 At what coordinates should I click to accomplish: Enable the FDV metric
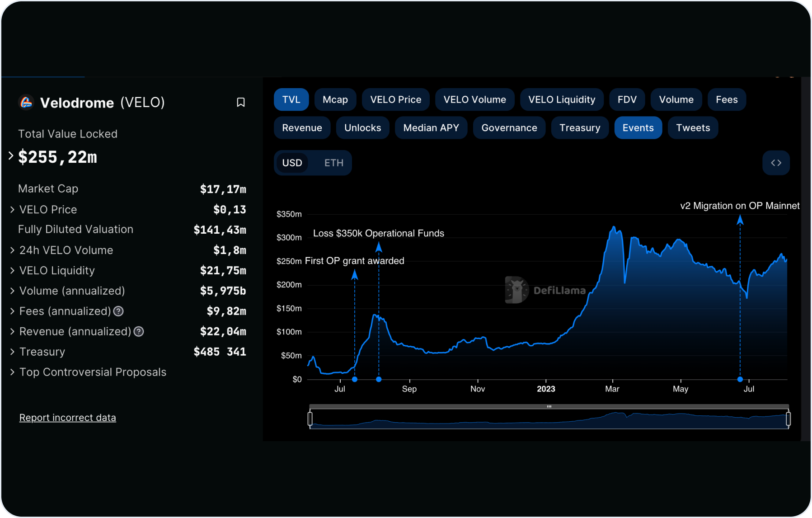627,99
